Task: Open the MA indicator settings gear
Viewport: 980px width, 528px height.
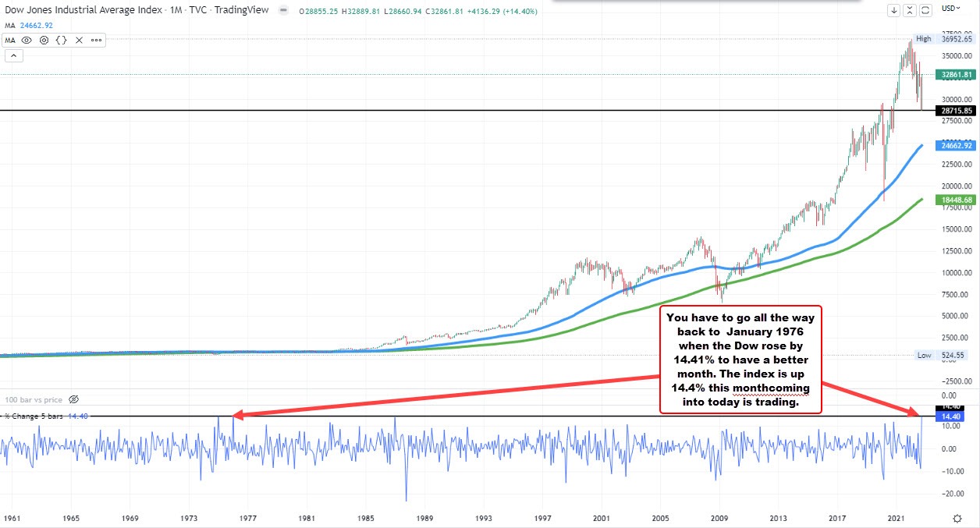Action: tap(44, 40)
